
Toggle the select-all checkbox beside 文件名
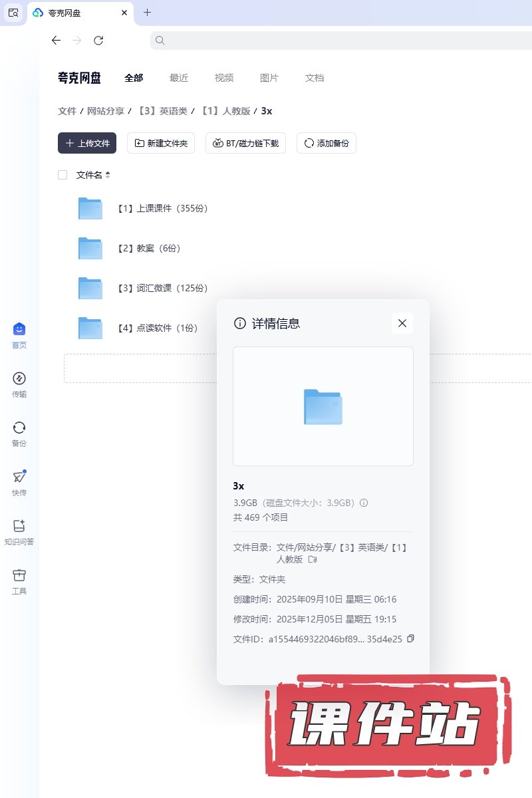coord(63,175)
